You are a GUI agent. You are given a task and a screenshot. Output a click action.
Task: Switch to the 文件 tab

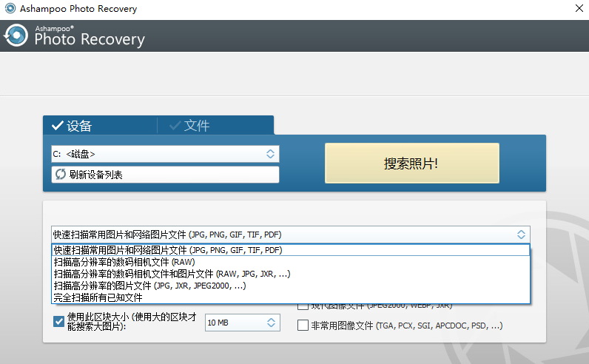click(215, 126)
